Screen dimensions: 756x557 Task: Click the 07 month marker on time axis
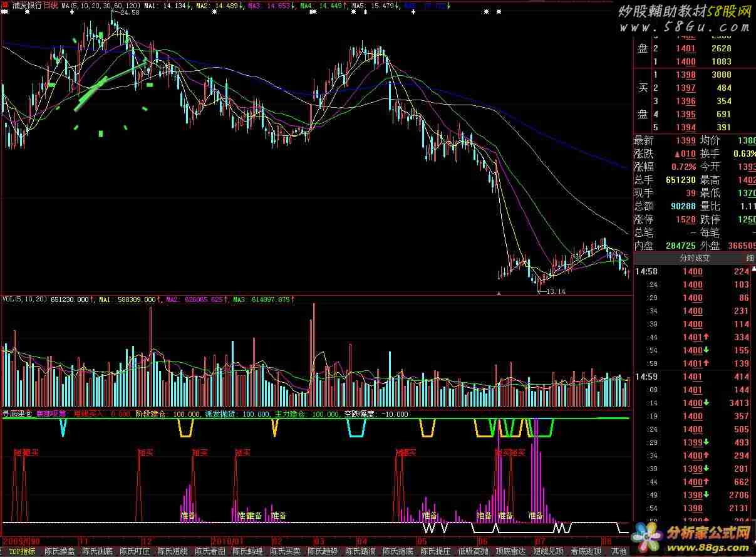539,541
